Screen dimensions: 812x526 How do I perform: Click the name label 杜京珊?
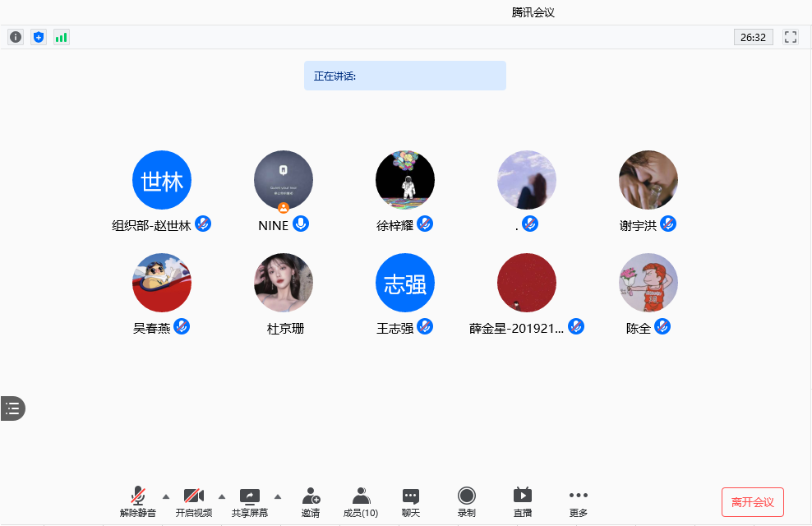[285, 328]
